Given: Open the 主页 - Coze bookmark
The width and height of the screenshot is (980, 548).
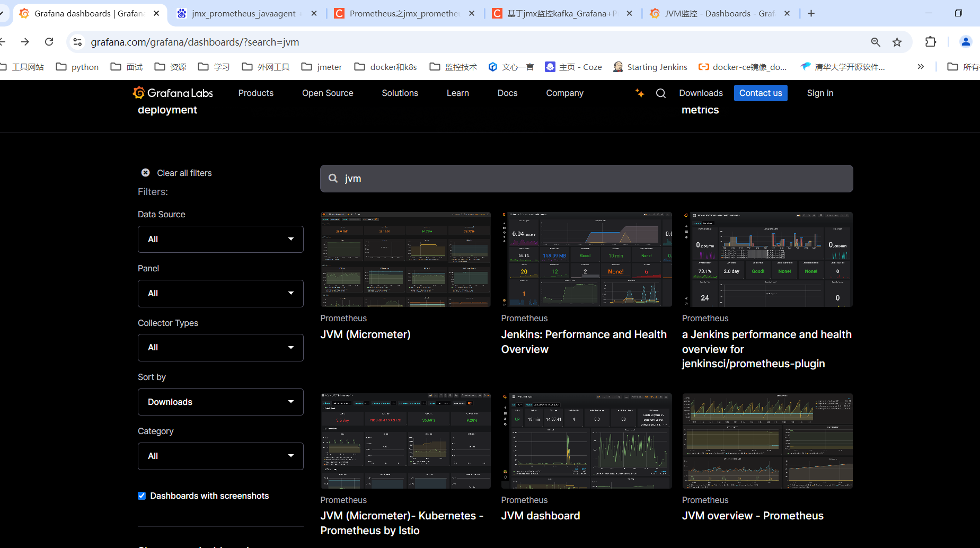Looking at the screenshot, I should (x=573, y=67).
